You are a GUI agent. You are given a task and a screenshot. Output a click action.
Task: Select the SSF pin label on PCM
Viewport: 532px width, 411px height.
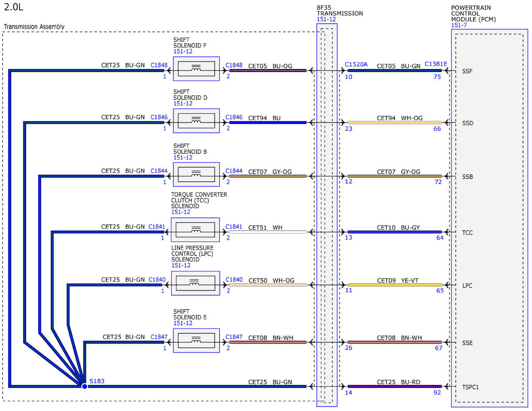pos(467,71)
